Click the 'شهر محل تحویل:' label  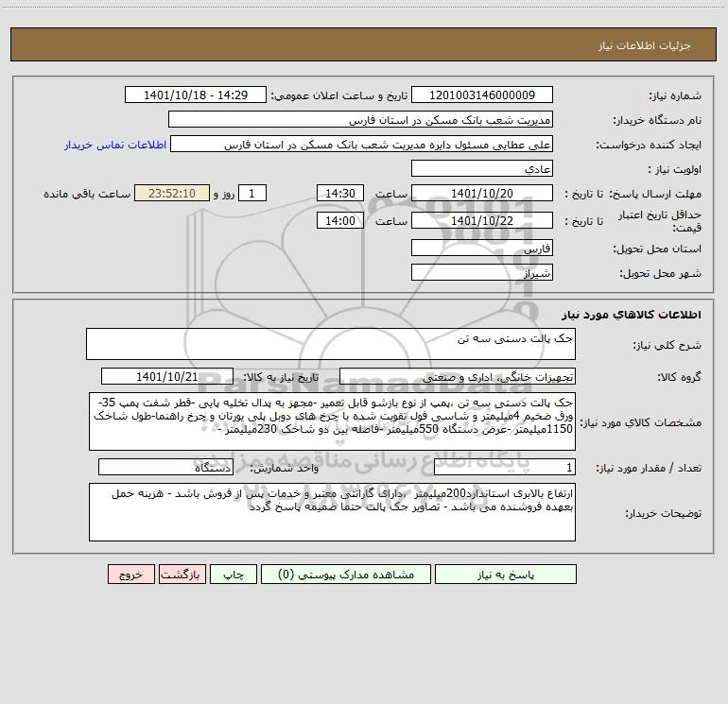click(x=661, y=273)
